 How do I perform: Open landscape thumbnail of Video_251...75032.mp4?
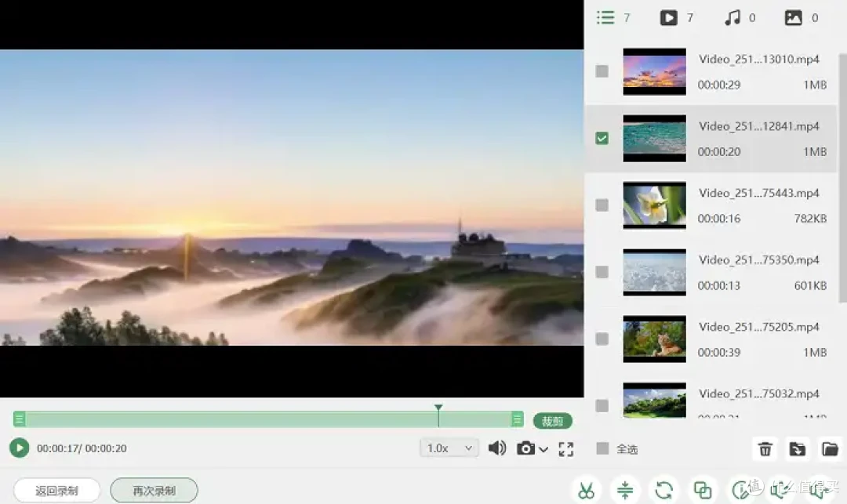[x=654, y=401]
